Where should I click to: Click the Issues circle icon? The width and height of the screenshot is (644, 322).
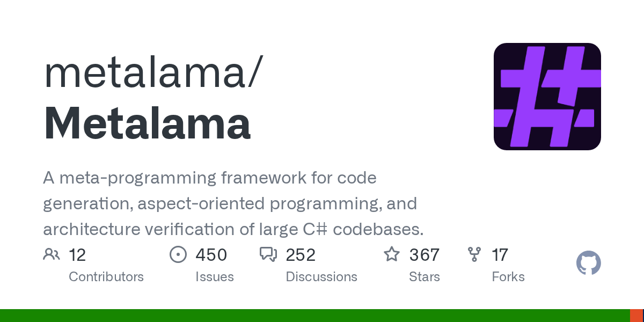coord(178,254)
